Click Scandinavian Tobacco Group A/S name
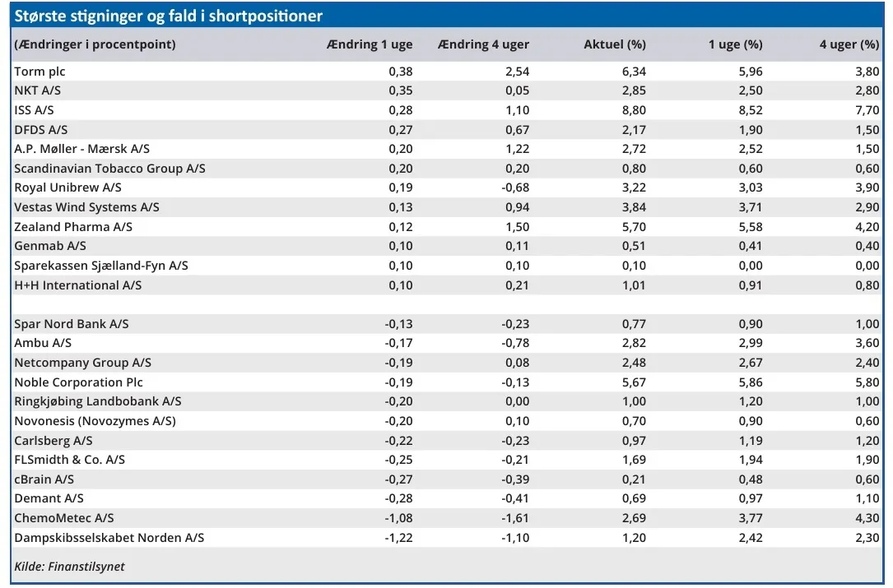 [x=109, y=169]
